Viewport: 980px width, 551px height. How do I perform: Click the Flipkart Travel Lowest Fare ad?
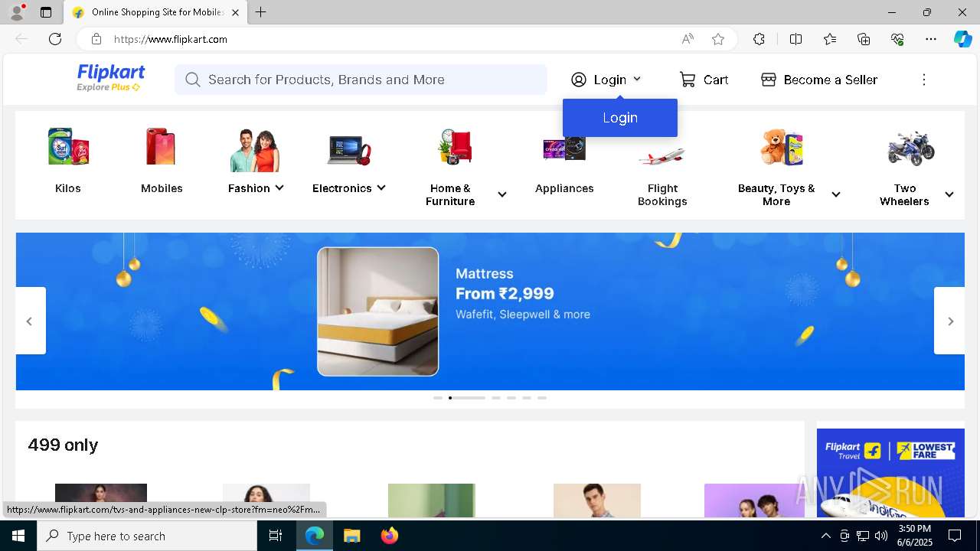click(890, 473)
